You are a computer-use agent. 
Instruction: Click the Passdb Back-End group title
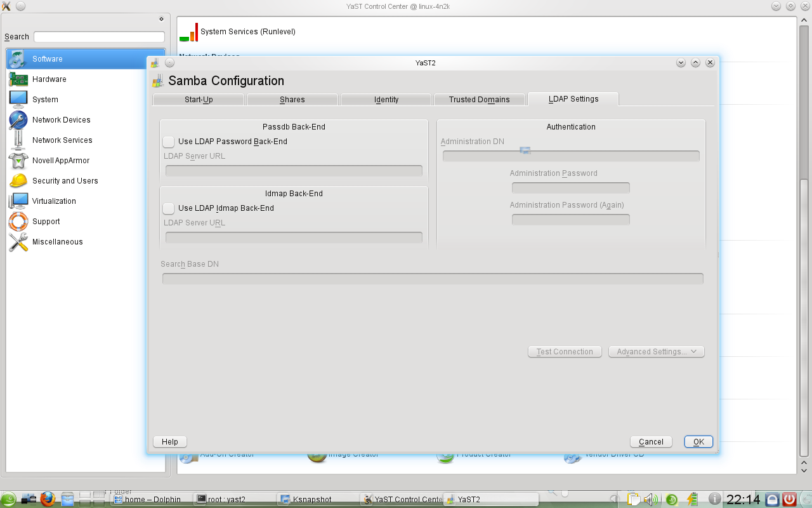294,127
